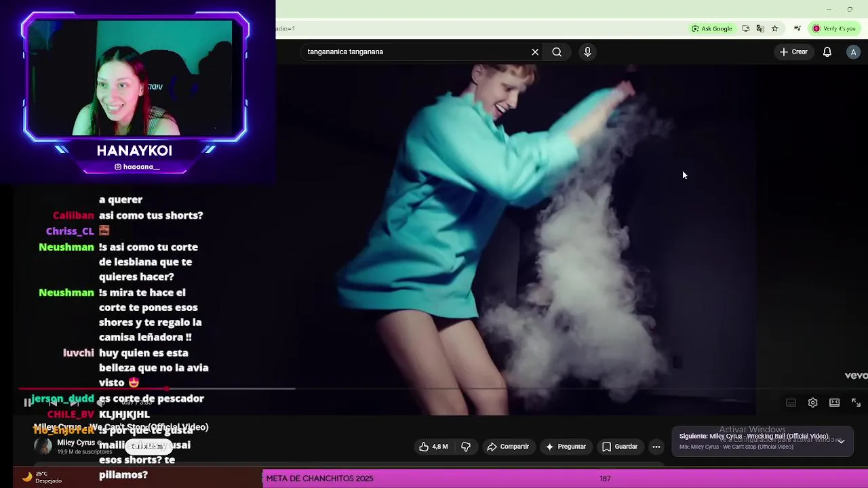Click chat username 'luvchi'

coord(79,353)
